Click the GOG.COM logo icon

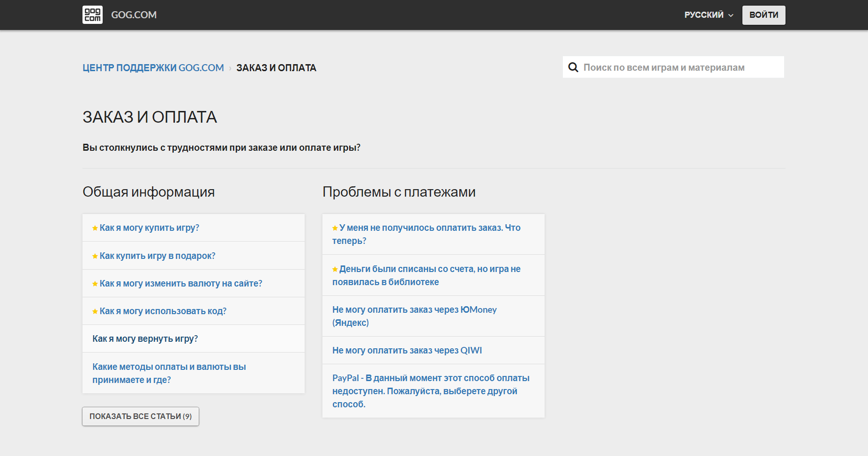pos(92,15)
